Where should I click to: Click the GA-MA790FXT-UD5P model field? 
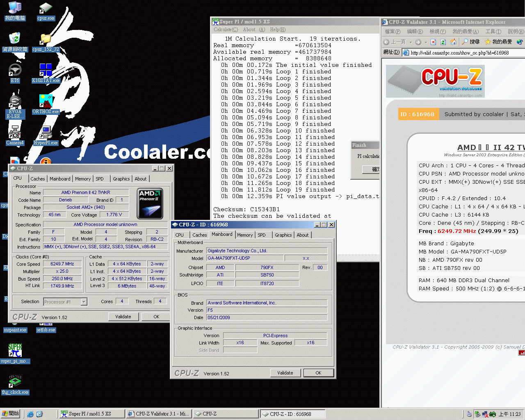point(245,258)
